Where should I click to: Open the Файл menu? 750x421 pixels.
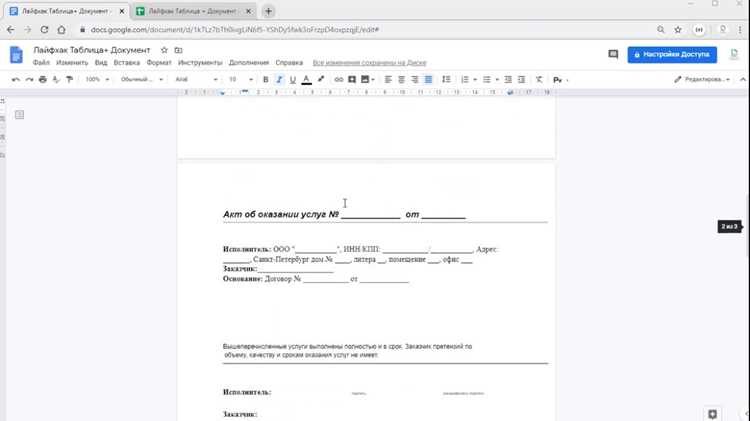(x=41, y=63)
